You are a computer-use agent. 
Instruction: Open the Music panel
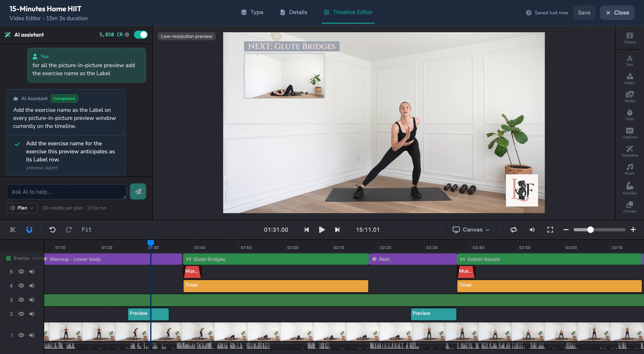(x=629, y=169)
